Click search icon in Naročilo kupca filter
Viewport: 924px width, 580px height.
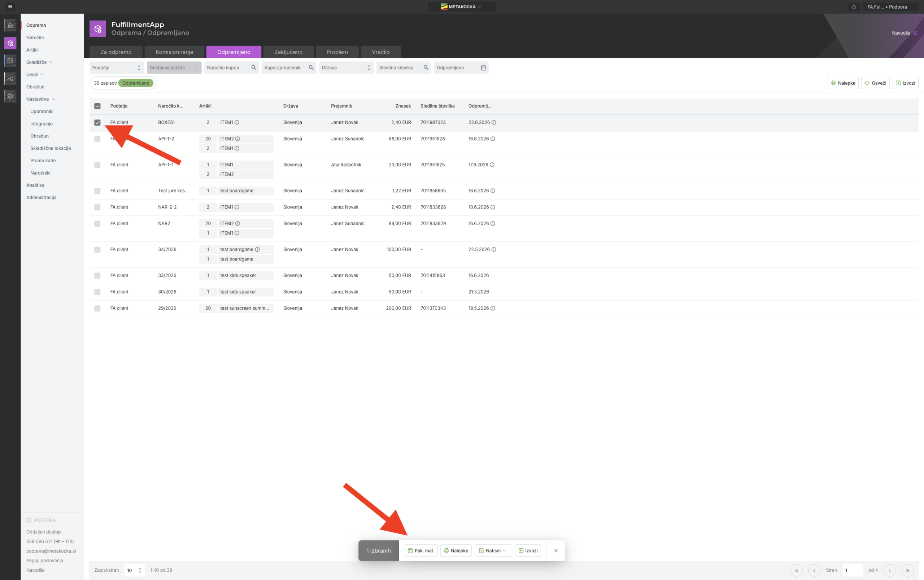[x=254, y=67]
